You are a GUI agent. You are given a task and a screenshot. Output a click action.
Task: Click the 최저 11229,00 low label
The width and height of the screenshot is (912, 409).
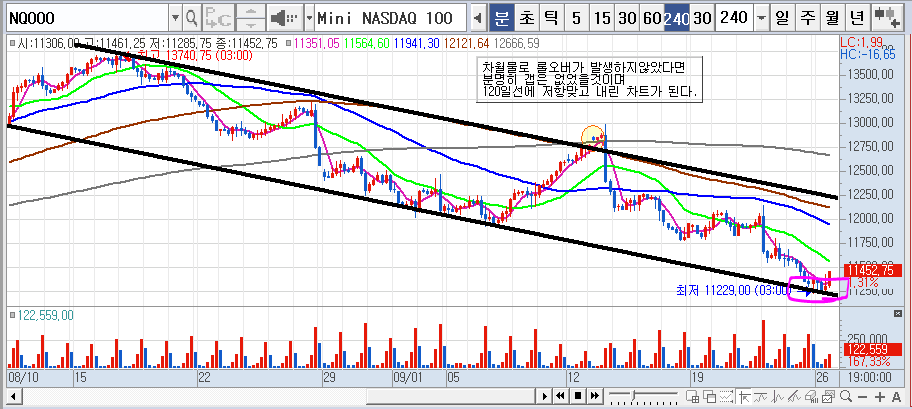pyautogui.click(x=732, y=289)
